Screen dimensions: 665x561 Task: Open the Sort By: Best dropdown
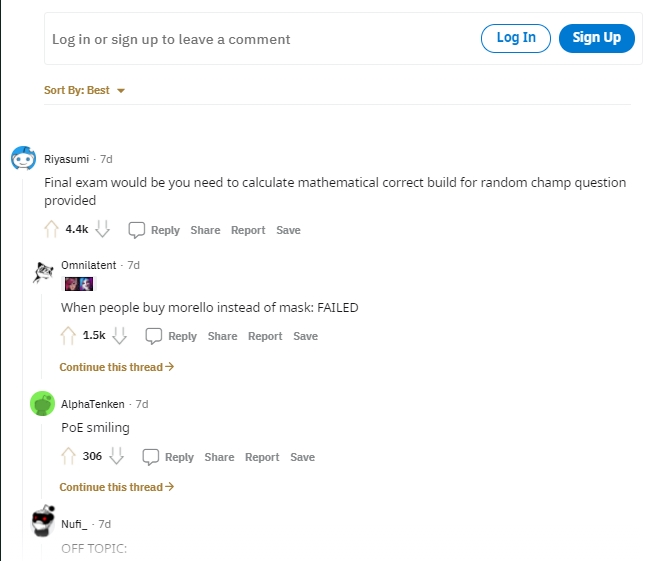(x=84, y=90)
